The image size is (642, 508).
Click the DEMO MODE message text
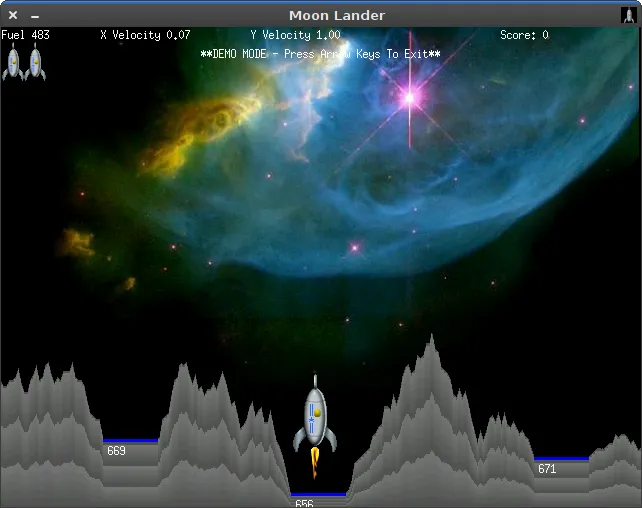321,54
